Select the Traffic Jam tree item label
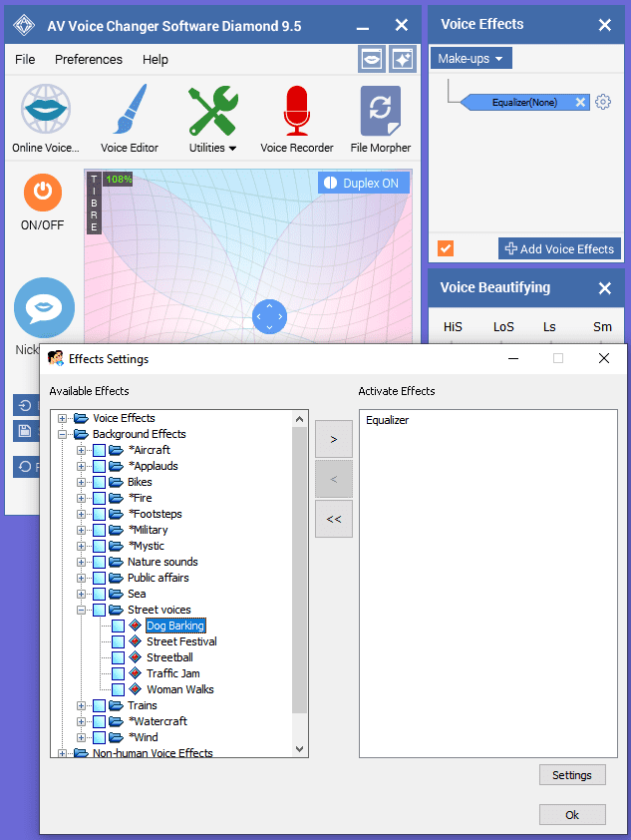The image size is (631, 840). 173,673
